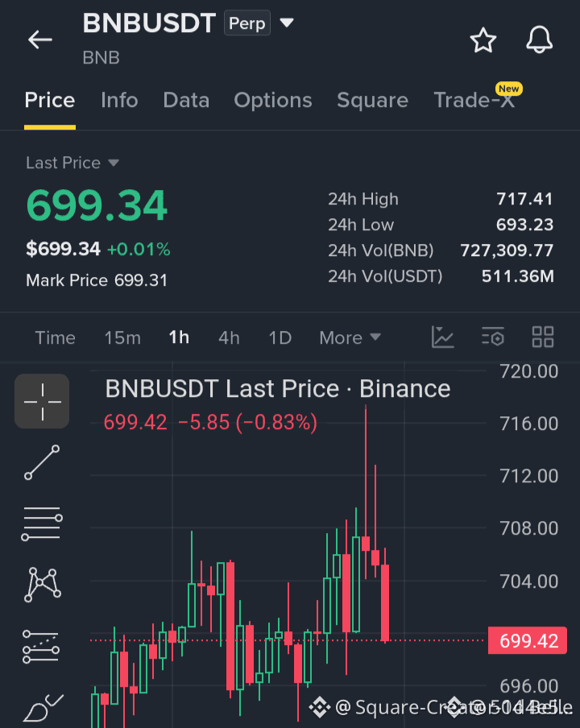Select the Fibonacci channel drawing tool
The image size is (580, 728).
click(x=41, y=647)
